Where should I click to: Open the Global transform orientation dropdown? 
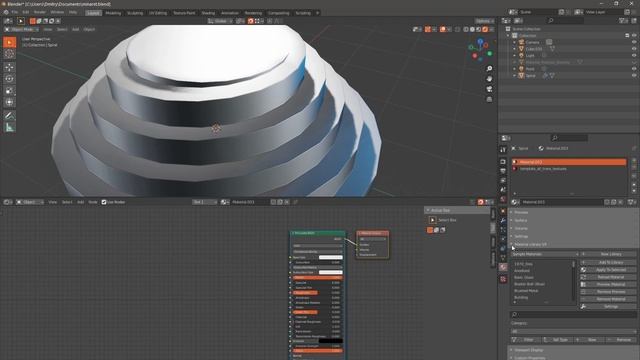(x=220, y=21)
